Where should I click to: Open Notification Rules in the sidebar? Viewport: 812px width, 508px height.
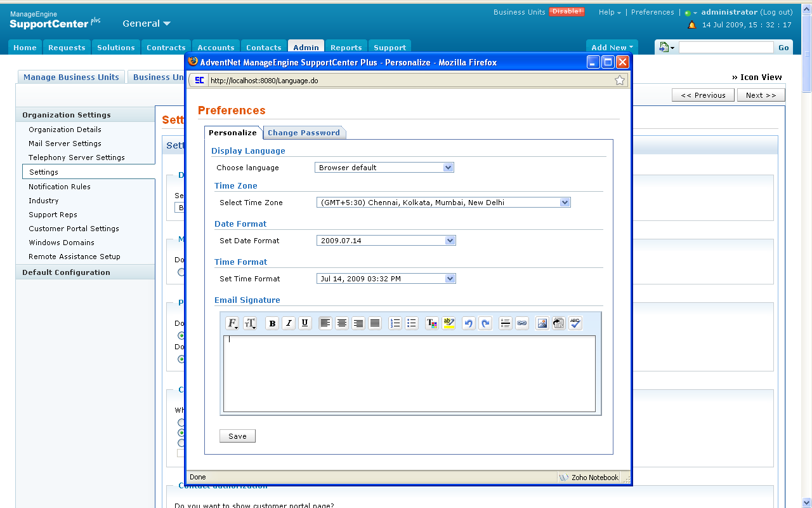pos(60,187)
